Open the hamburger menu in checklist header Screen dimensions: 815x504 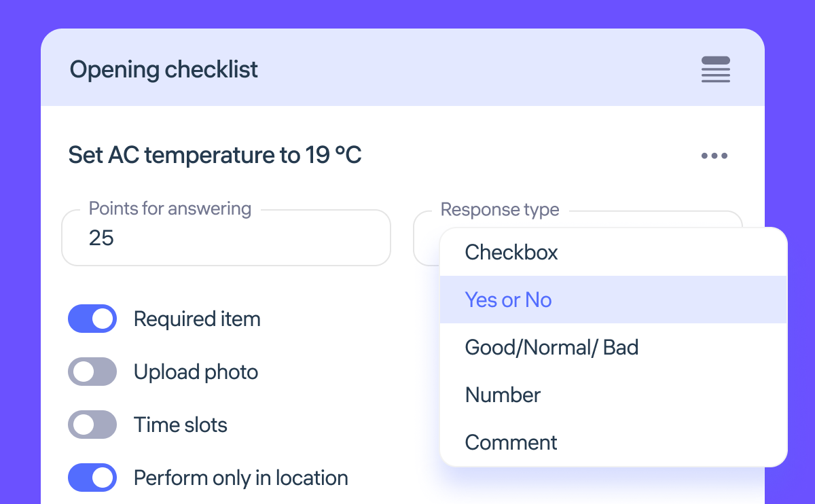[x=715, y=70]
